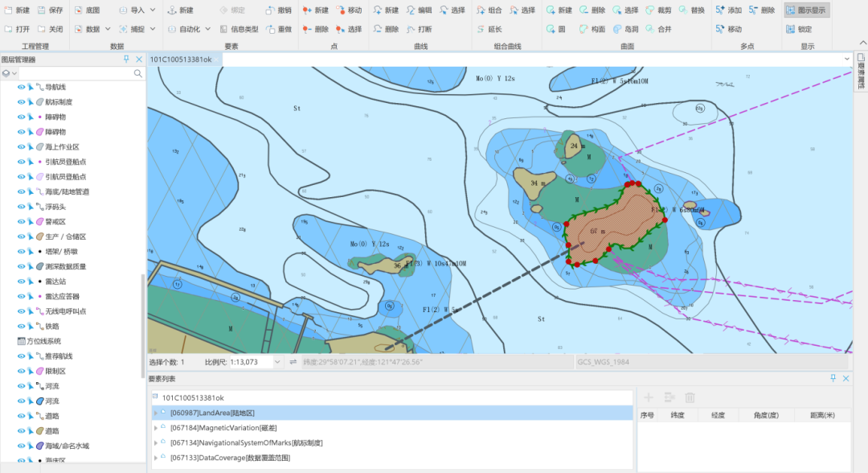Open the 信息类型 tool
Image resolution: width=868 pixels, height=473 pixels.
pyautogui.click(x=238, y=29)
